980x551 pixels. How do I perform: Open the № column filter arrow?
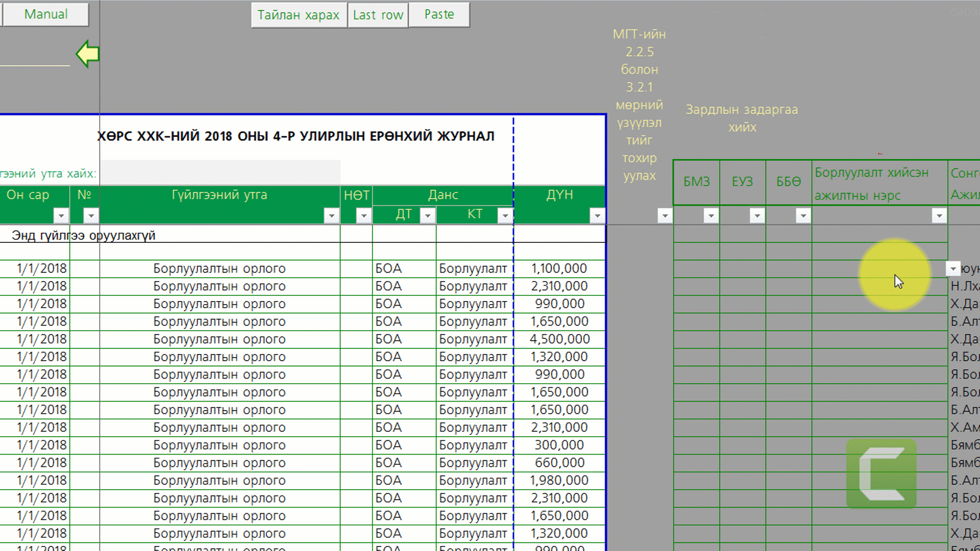(91, 216)
